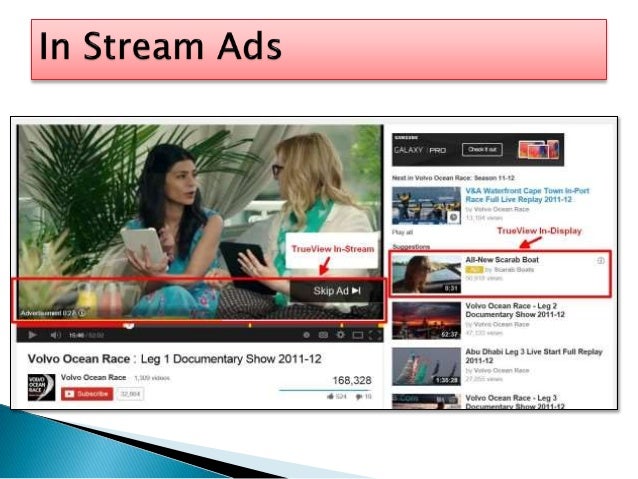
Task: Click the 1,309 videos count
Action: point(152,378)
